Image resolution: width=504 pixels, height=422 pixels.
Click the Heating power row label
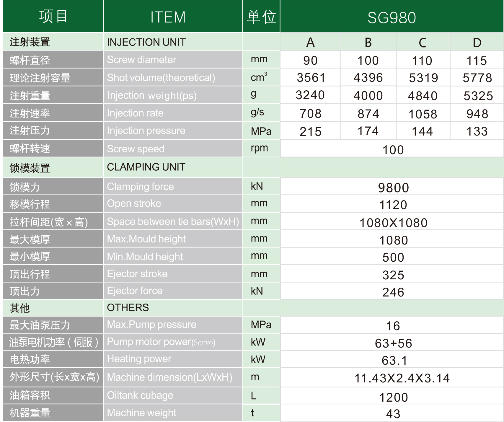[x=138, y=359]
